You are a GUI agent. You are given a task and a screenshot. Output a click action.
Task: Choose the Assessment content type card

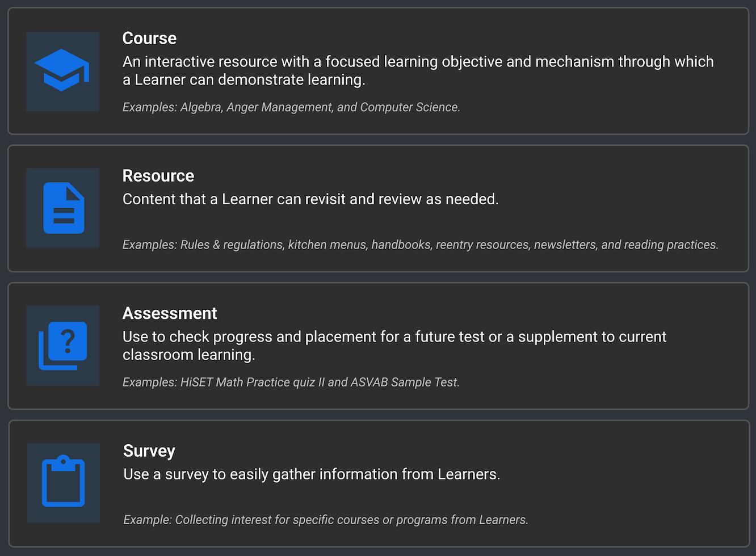(x=378, y=346)
